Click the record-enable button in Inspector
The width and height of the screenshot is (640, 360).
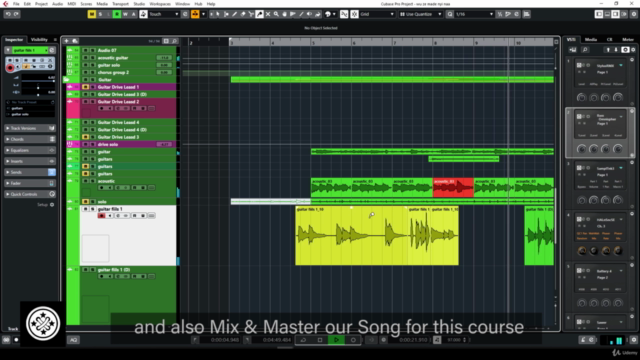[10, 68]
